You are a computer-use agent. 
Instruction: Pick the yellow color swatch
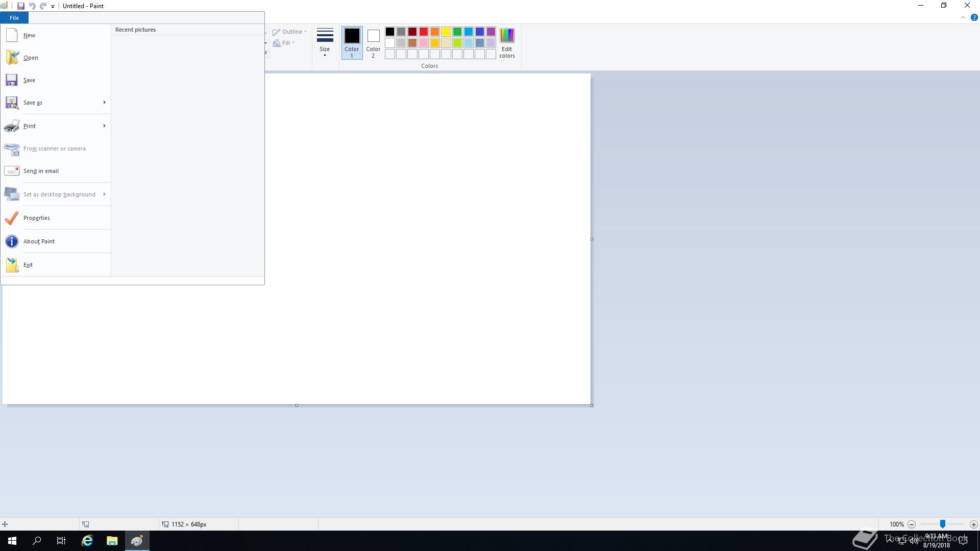(446, 32)
